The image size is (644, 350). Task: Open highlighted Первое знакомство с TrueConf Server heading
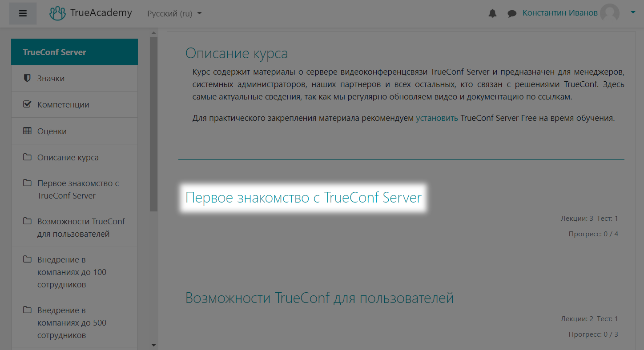tap(303, 197)
